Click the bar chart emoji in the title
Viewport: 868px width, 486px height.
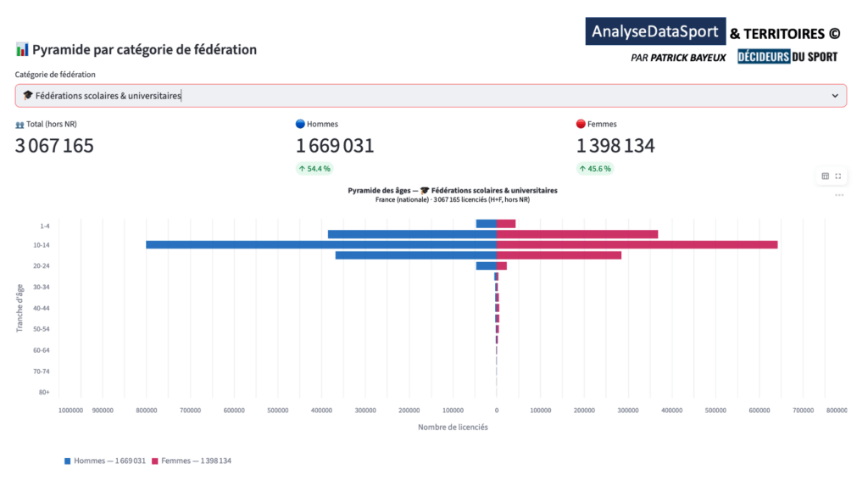click(x=22, y=50)
